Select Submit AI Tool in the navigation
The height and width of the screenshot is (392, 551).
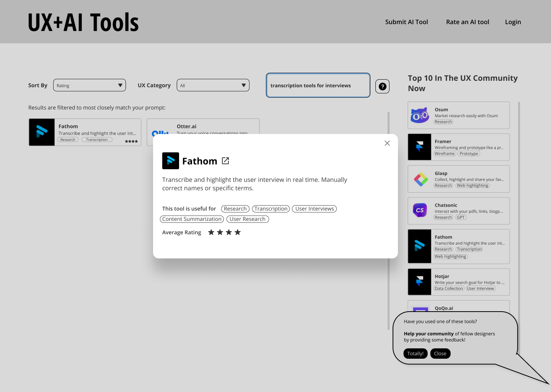(406, 22)
